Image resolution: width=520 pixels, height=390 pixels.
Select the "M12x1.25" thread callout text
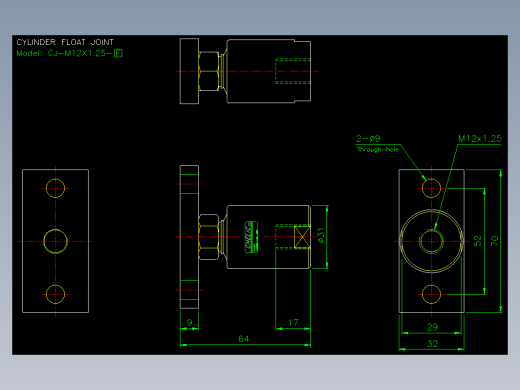click(x=480, y=139)
